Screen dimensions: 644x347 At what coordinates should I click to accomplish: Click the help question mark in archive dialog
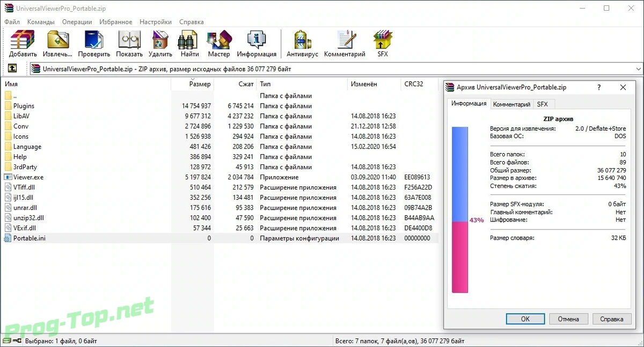tap(599, 87)
